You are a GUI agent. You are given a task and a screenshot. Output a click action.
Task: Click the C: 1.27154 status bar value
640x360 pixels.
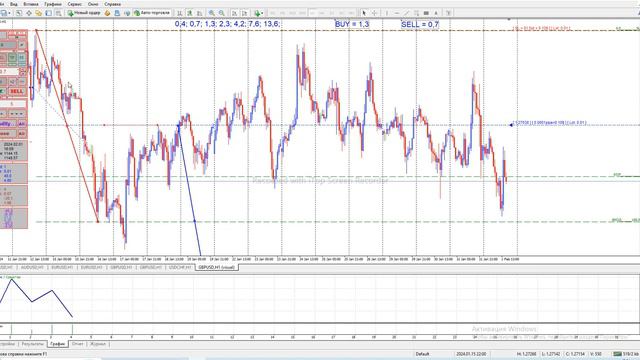(x=576, y=354)
